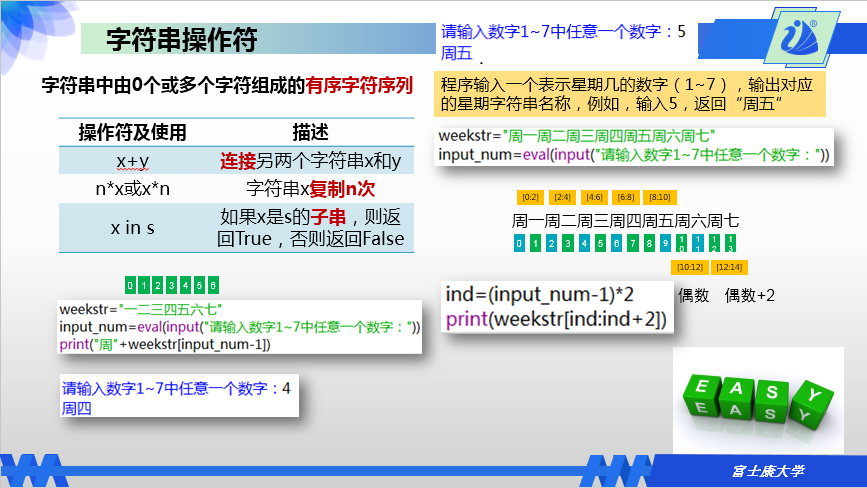
Task: Click the green EASY dice picture
Action: pos(758,400)
